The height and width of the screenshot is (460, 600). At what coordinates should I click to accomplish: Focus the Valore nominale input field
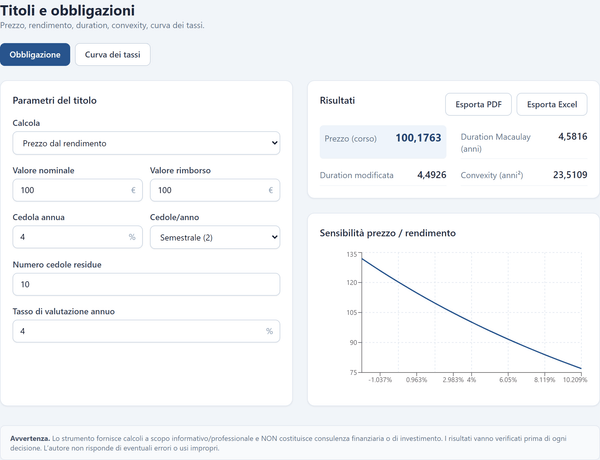coord(77,190)
